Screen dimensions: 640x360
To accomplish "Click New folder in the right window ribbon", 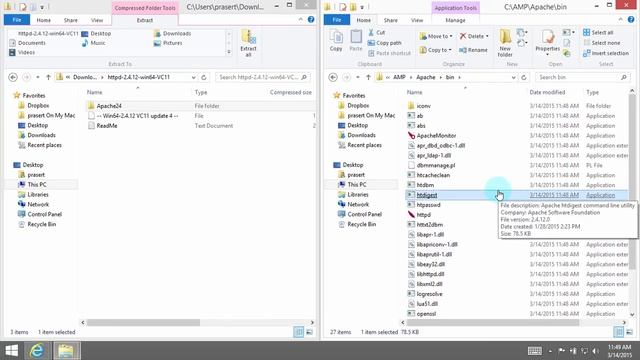I will point(505,43).
